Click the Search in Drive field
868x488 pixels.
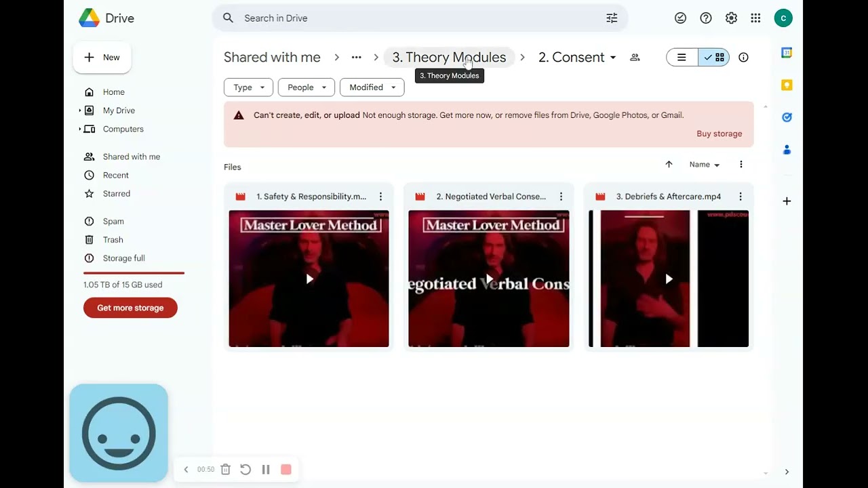tap(420, 18)
